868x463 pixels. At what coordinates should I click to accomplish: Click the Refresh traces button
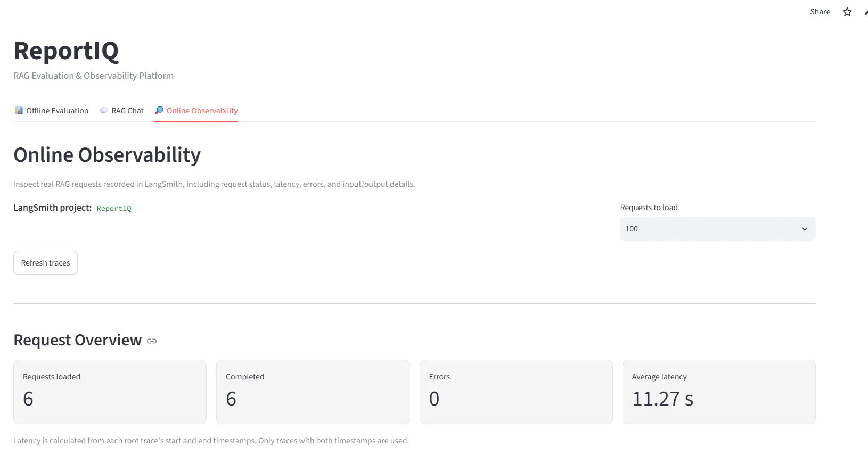[x=45, y=263]
